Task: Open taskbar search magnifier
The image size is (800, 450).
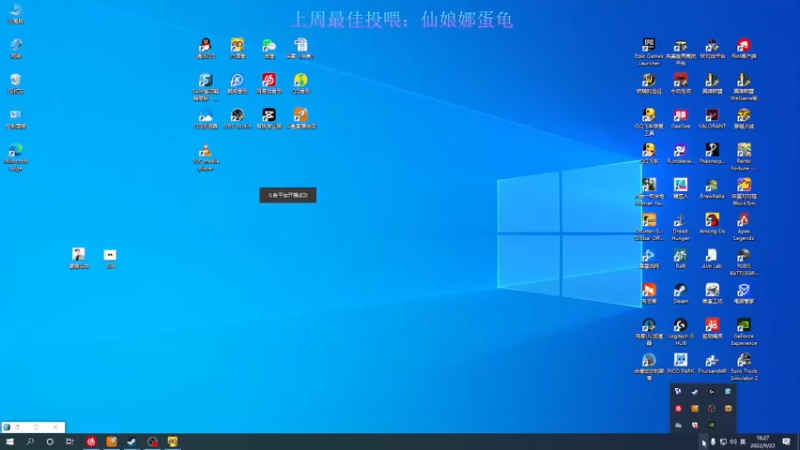Action: pos(30,442)
